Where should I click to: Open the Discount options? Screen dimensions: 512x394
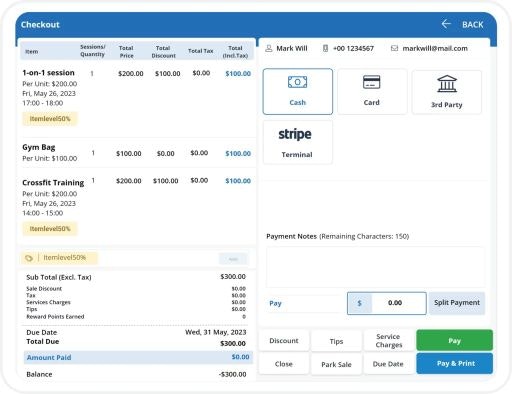[x=284, y=341]
